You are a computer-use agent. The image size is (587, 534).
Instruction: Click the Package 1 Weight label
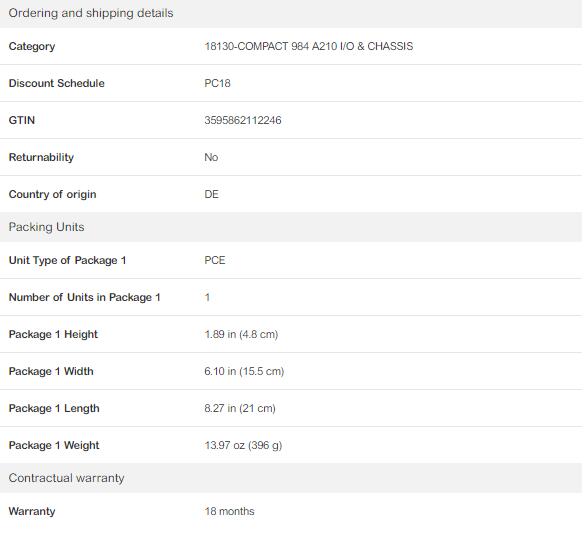[54, 445]
